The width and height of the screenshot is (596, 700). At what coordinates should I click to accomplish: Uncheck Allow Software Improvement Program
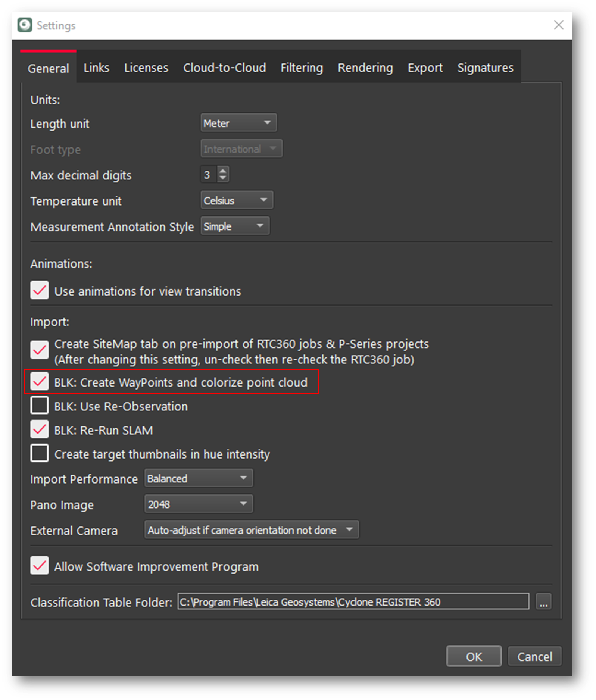pyautogui.click(x=40, y=566)
